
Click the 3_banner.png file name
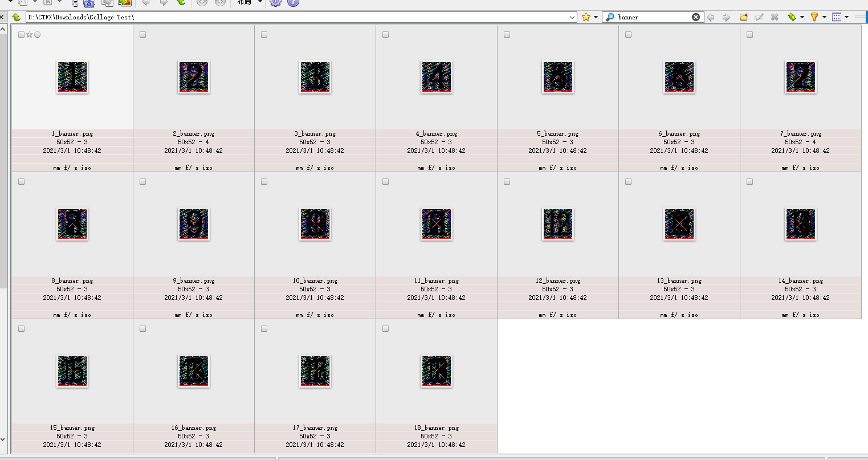(x=315, y=134)
